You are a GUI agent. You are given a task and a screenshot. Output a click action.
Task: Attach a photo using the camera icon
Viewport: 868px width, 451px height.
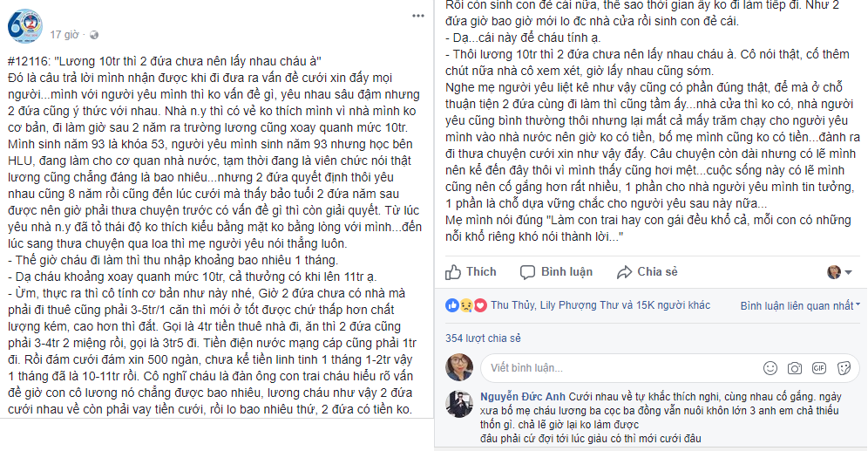[794, 367]
